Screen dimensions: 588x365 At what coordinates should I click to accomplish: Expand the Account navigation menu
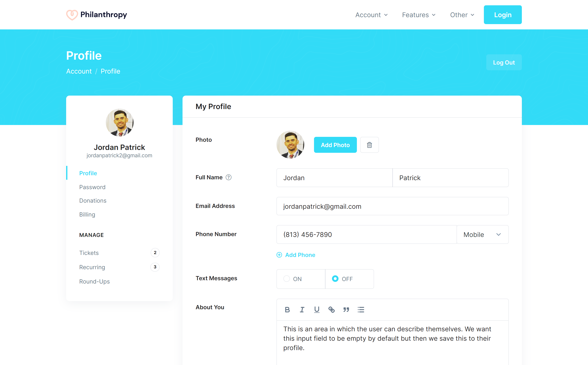click(x=371, y=15)
